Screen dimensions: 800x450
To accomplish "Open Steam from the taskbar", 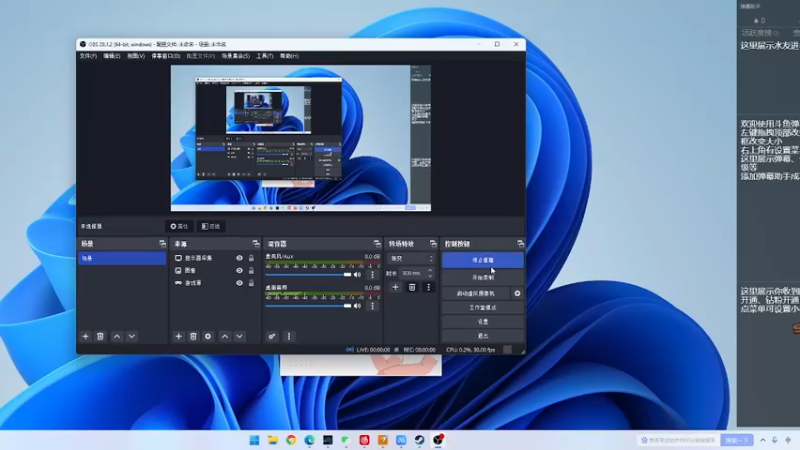I will coord(419,440).
